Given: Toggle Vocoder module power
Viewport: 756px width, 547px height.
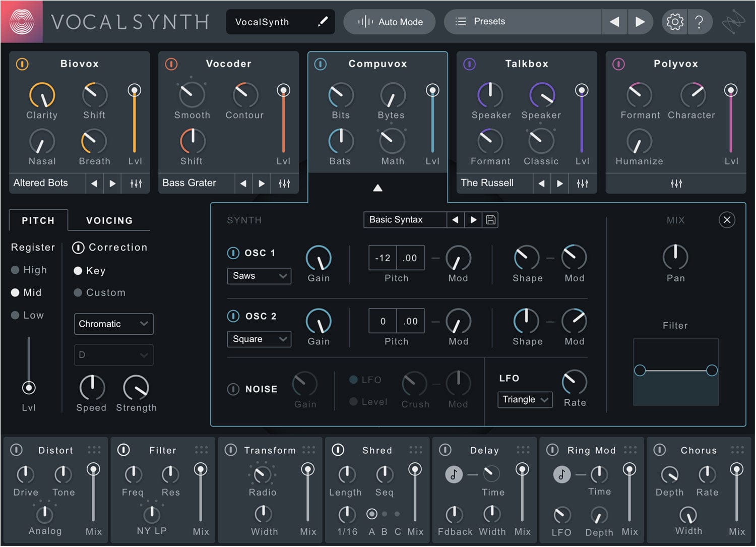Looking at the screenshot, I should click(x=171, y=64).
